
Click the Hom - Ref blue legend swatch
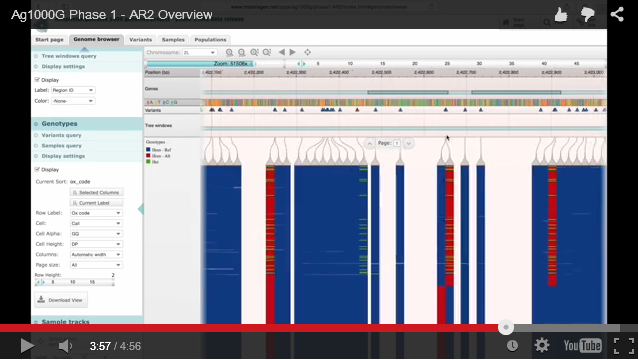[x=148, y=150]
